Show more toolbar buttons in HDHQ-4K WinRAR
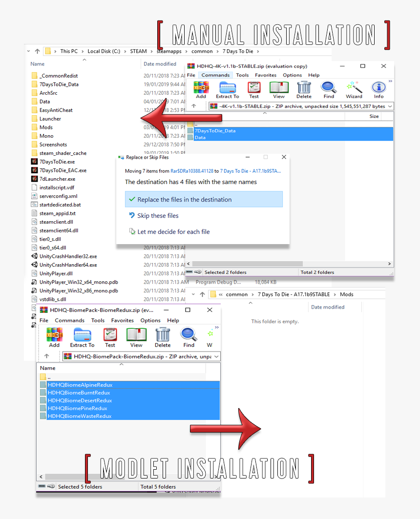This screenshot has width=420, height=519. tap(390, 81)
